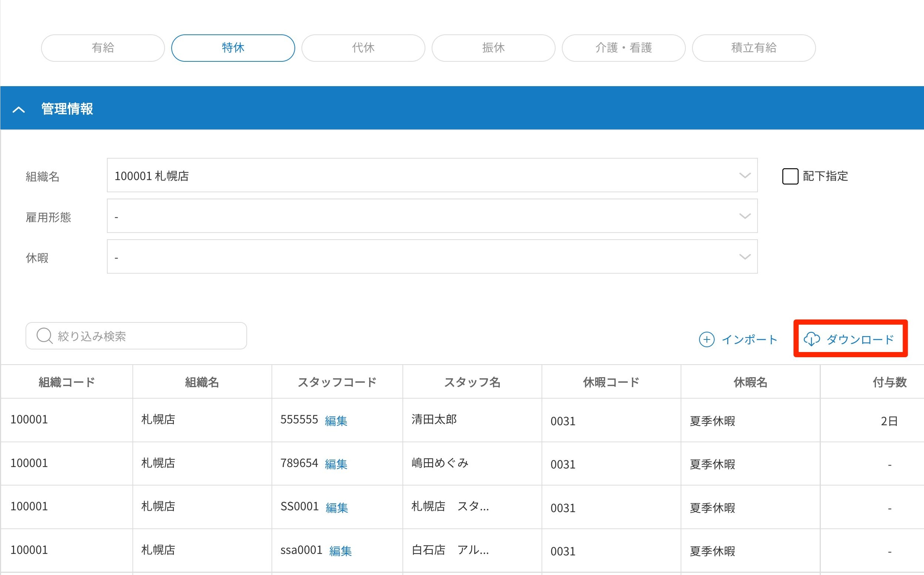Open the 雇用形態 dropdown

(x=432, y=216)
